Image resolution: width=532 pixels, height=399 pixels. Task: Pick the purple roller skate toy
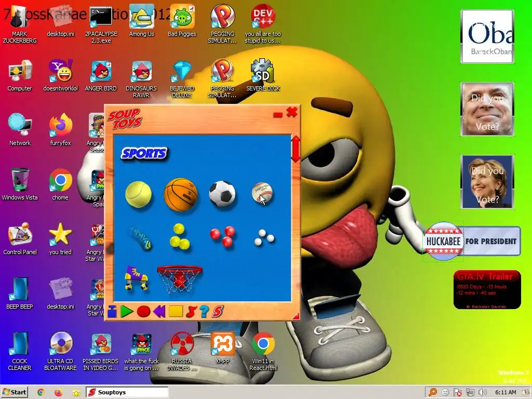[137, 277]
